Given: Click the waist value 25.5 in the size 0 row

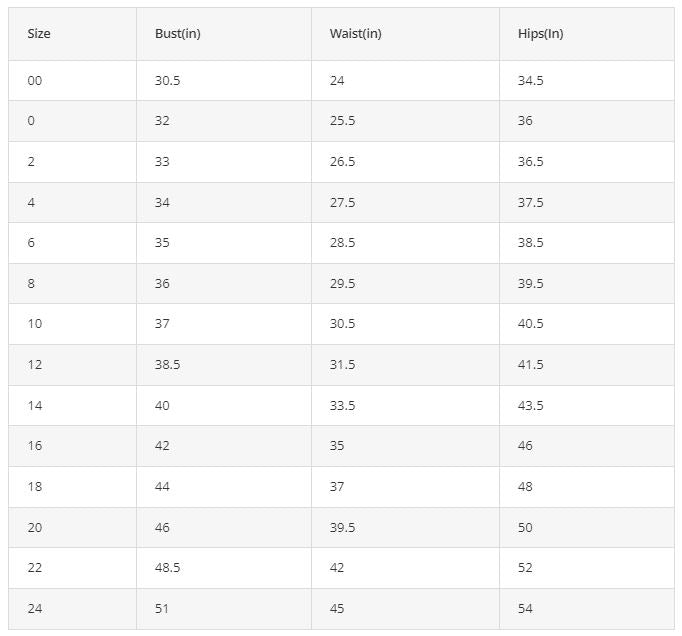Looking at the screenshot, I should point(342,121).
